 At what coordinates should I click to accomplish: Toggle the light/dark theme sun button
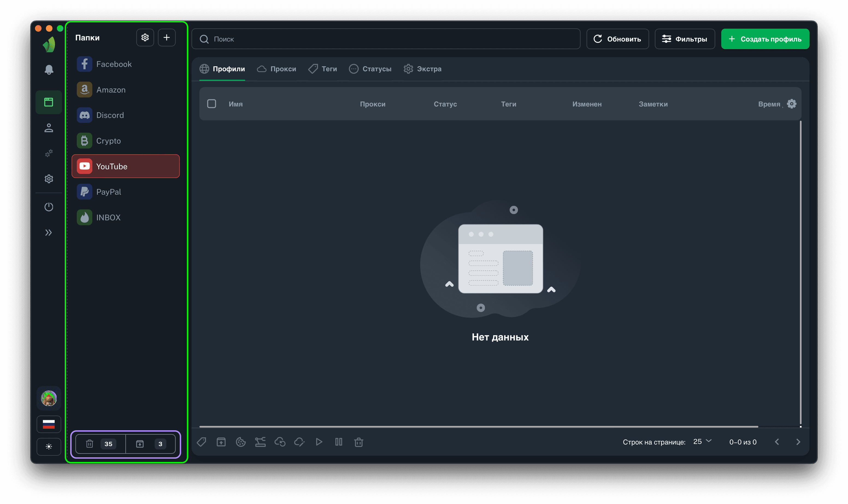49,446
